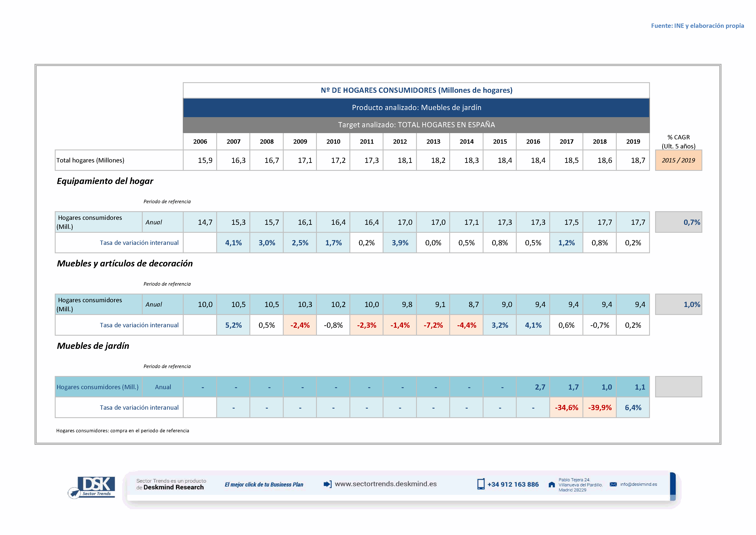This screenshot has height=535, width=756.
Task: Click the house address icon in footer
Action: click(551, 484)
